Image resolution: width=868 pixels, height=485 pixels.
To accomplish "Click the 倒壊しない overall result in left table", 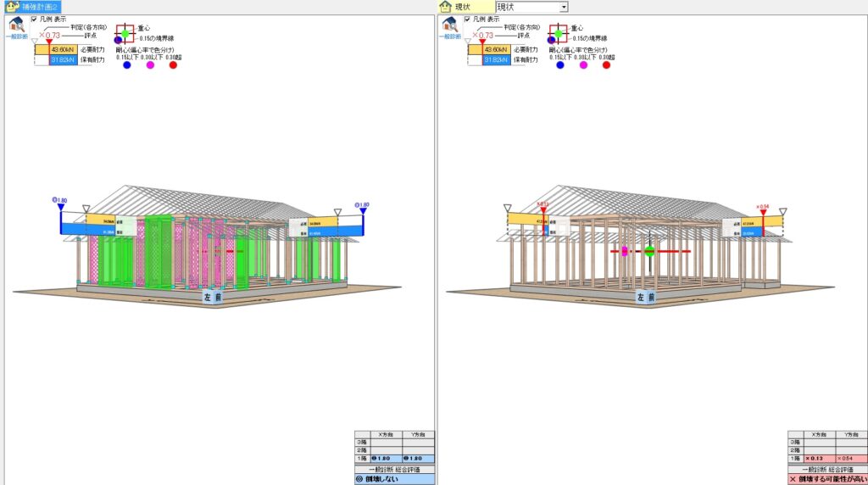I will (x=394, y=479).
